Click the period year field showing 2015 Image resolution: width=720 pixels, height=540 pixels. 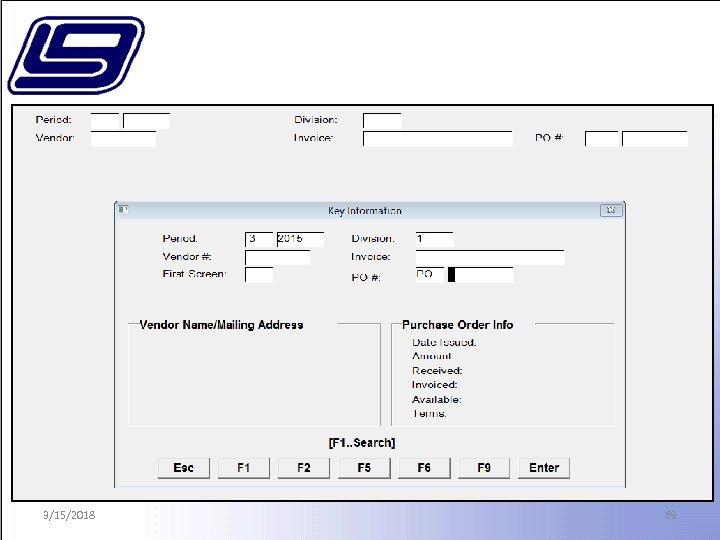point(300,239)
